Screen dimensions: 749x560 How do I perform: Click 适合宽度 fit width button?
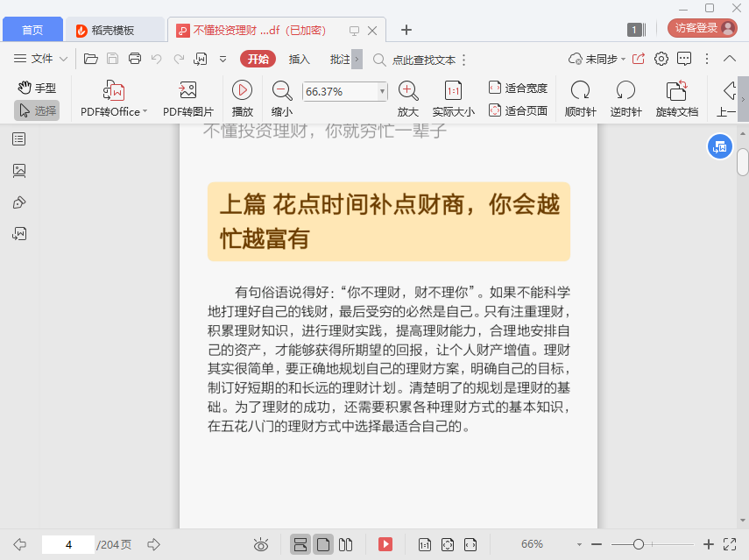pyautogui.click(x=518, y=88)
